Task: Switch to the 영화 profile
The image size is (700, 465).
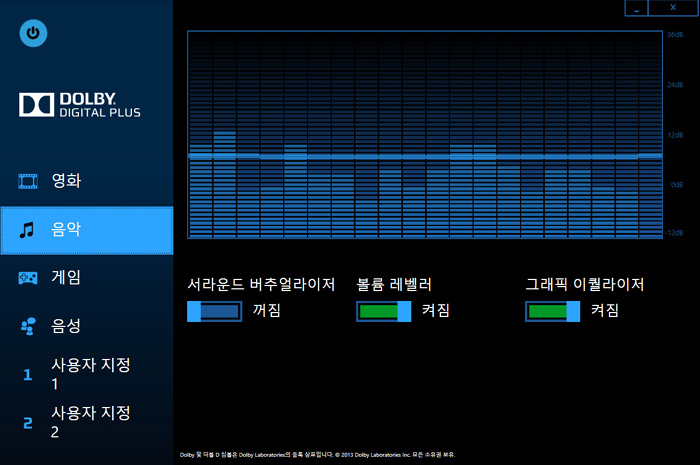Action: (66, 181)
